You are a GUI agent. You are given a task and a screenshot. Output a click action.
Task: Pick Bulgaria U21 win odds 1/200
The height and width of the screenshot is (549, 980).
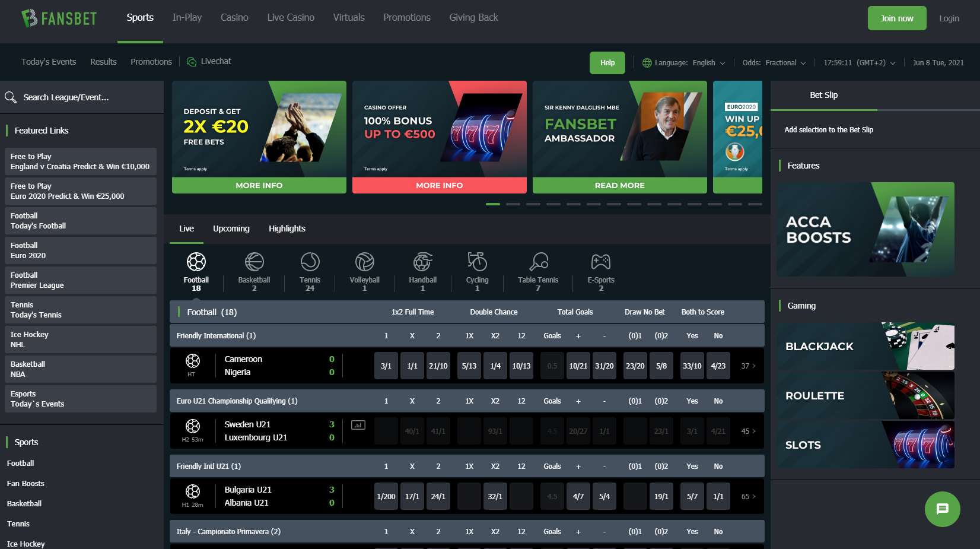386,497
